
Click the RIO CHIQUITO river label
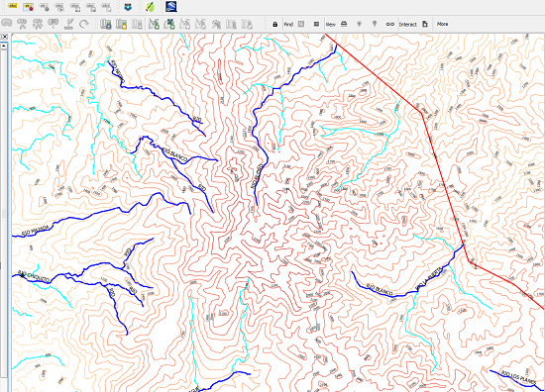pyautogui.click(x=35, y=277)
